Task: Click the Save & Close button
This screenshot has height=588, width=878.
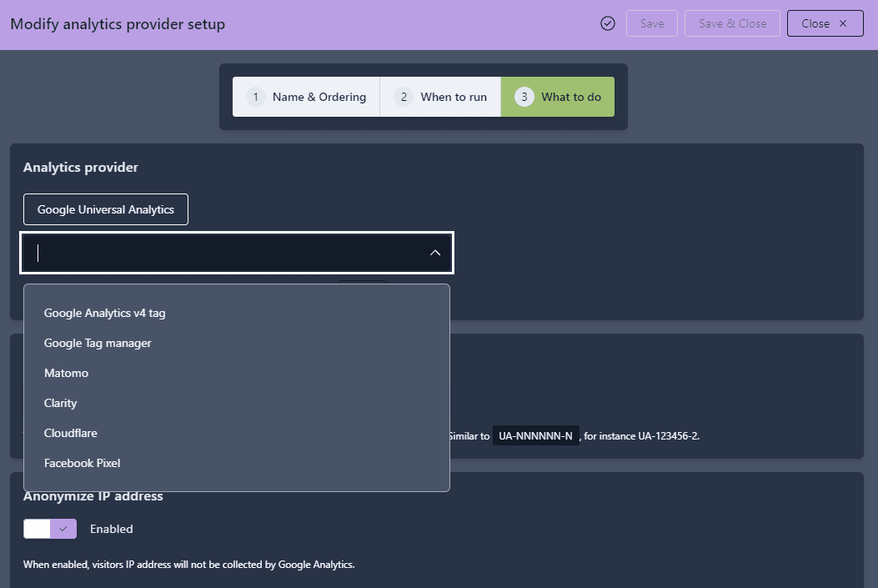Action: pos(732,23)
